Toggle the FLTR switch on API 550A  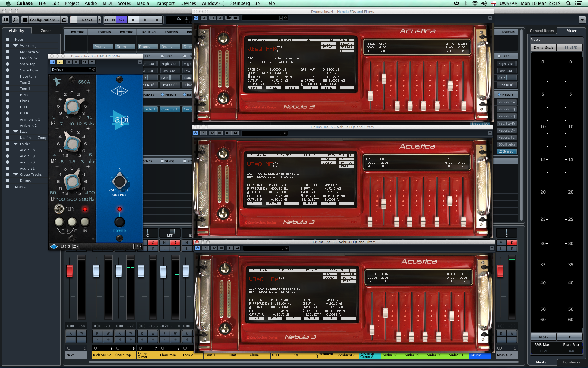(x=59, y=209)
